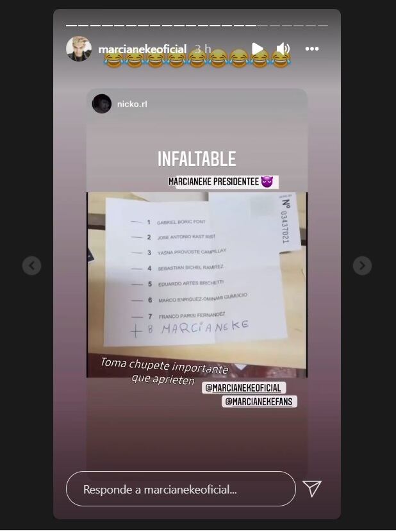Click the story progress bar at the top
Viewport: 396px width, 532px height.
click(197, 26)
